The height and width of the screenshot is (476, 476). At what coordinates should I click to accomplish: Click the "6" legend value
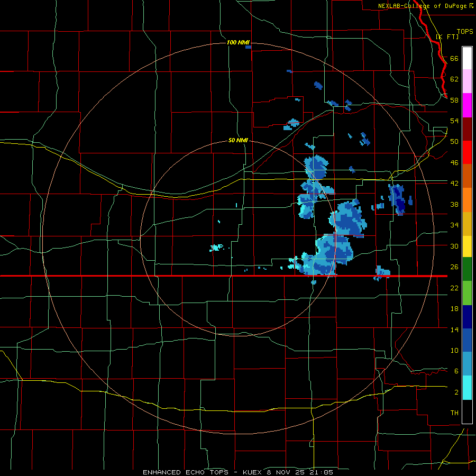(x=456, y=371)
